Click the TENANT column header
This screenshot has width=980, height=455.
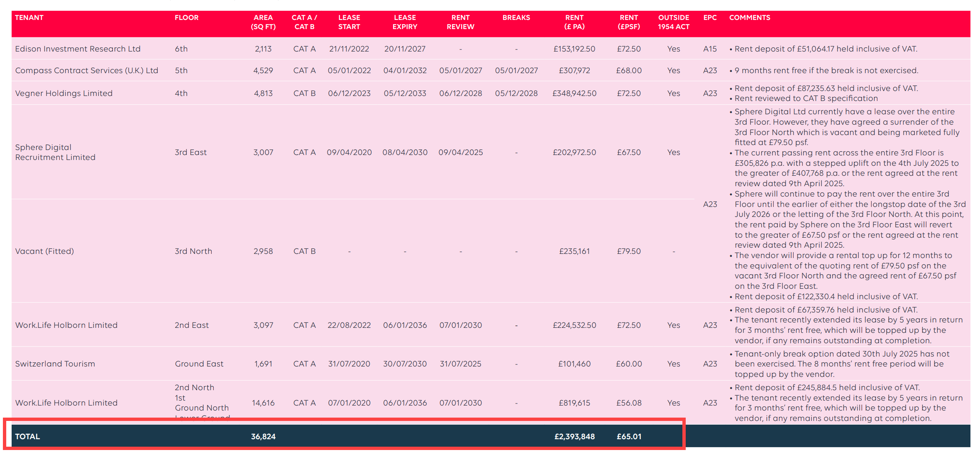[x=29, y=17]
